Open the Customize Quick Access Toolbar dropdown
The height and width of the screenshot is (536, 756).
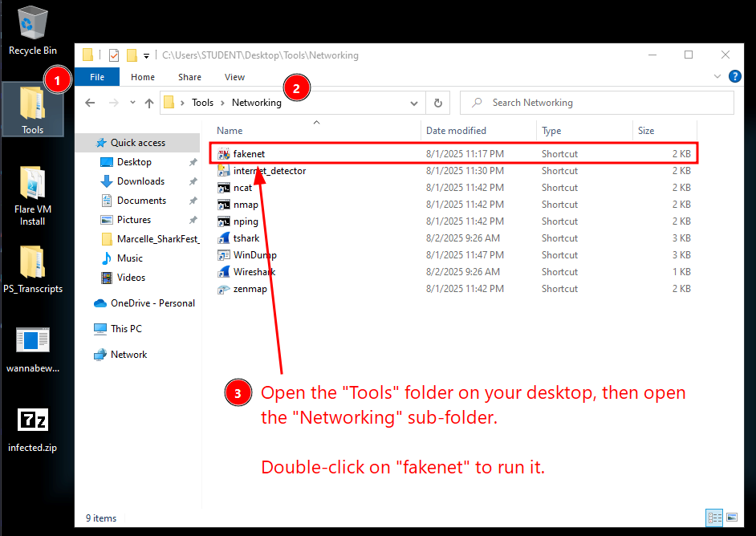coord(146,56)
